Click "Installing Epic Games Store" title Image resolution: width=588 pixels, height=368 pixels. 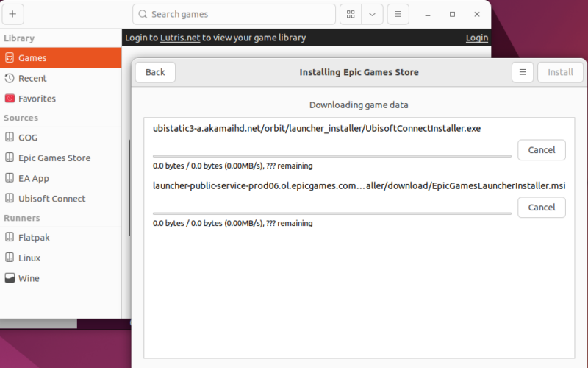pyautogui.click(x=359, y=72)
